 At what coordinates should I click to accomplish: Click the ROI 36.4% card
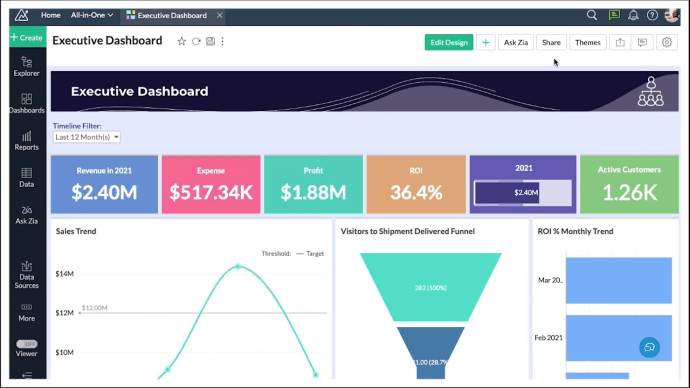(416, 184)
